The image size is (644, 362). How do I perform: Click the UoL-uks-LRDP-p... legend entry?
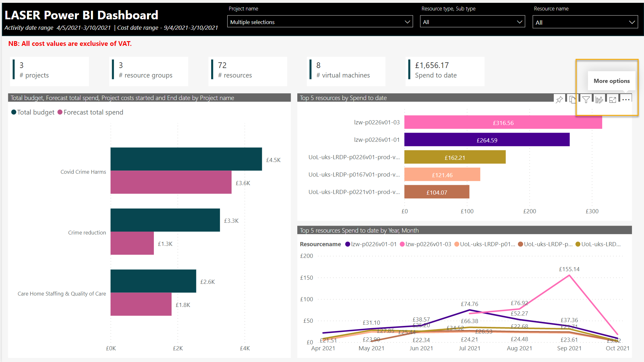545,244
